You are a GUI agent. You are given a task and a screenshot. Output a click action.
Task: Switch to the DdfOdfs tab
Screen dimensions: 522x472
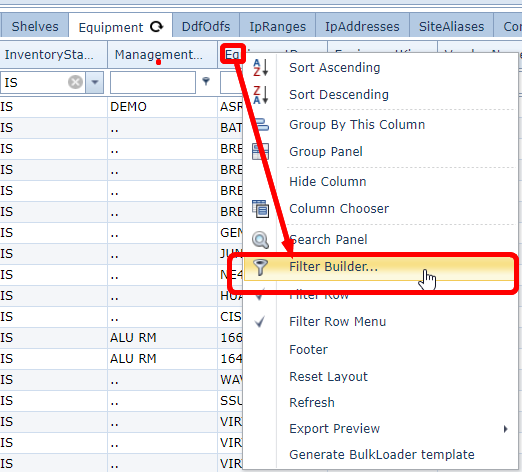pos(206,27)
